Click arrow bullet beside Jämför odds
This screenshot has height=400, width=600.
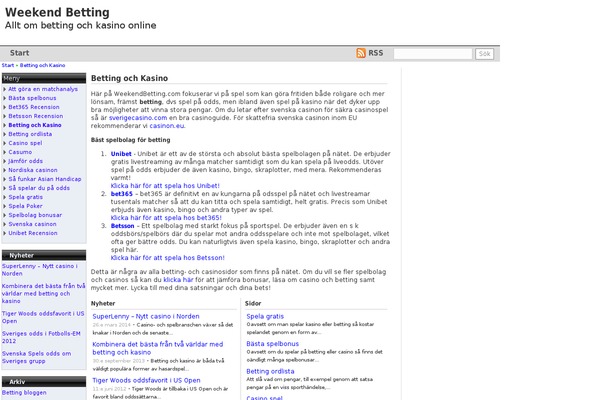tap(5, 162)
